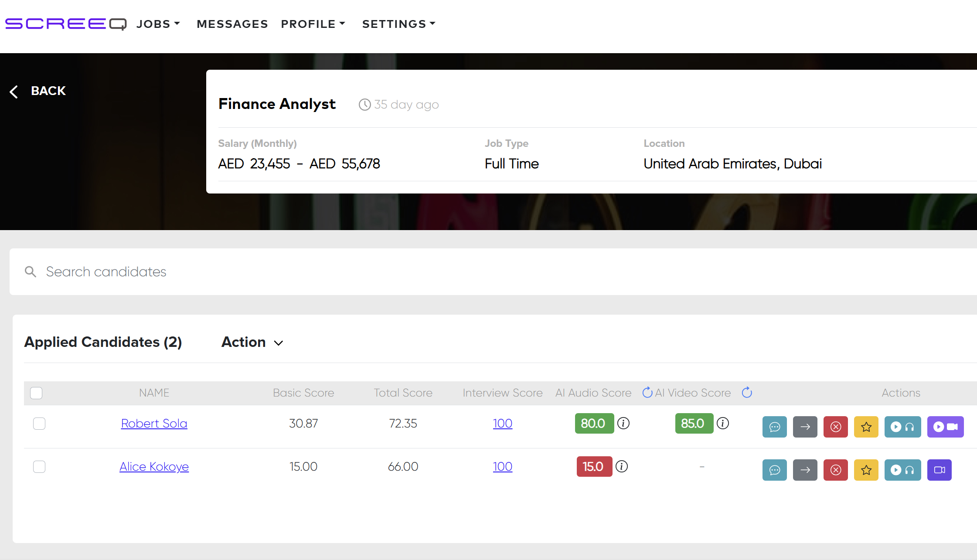Go back using the Back button
This screenshot has width=977, height=560.
[38, 91]
